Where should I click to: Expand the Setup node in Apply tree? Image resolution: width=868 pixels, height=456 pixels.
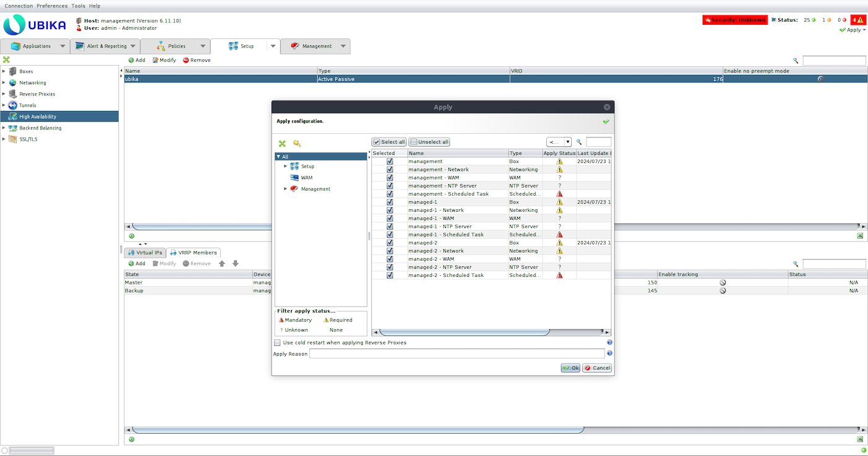[285, 166]
